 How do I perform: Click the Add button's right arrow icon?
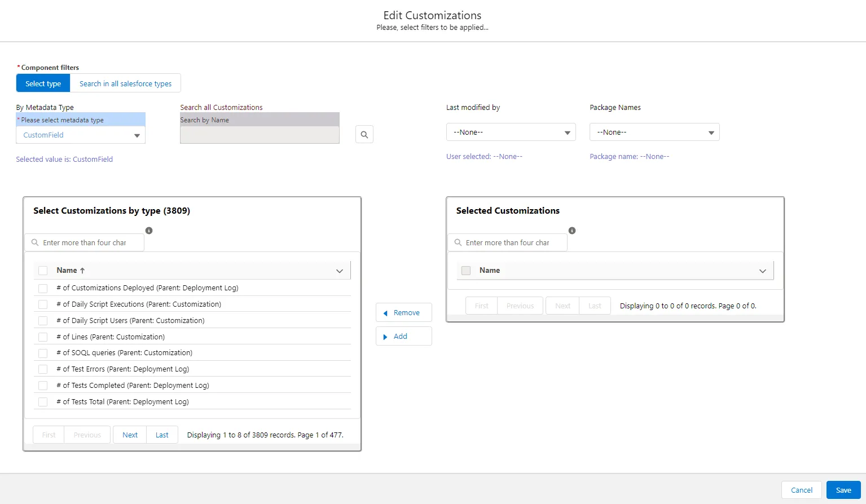(x=385, y=337)
